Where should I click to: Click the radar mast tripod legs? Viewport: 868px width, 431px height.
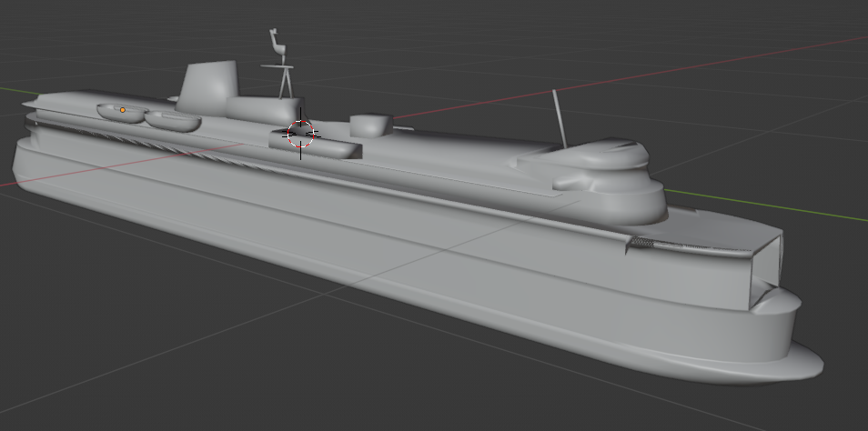[x=286, y=84]
